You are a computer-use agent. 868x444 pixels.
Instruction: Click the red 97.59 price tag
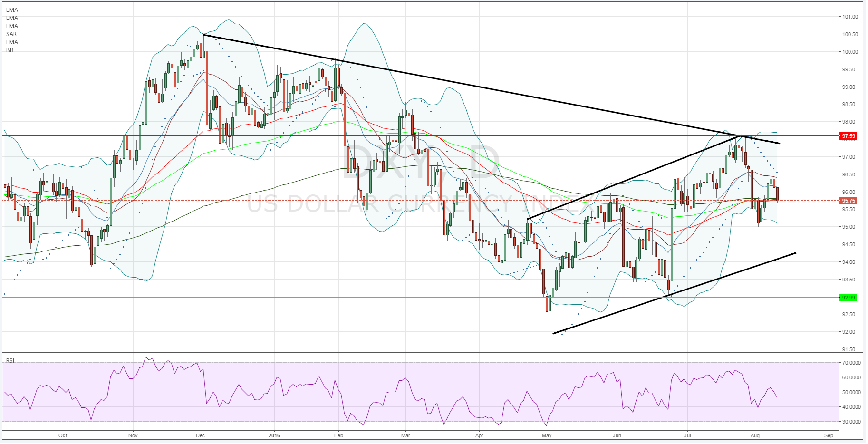(849, 136)
